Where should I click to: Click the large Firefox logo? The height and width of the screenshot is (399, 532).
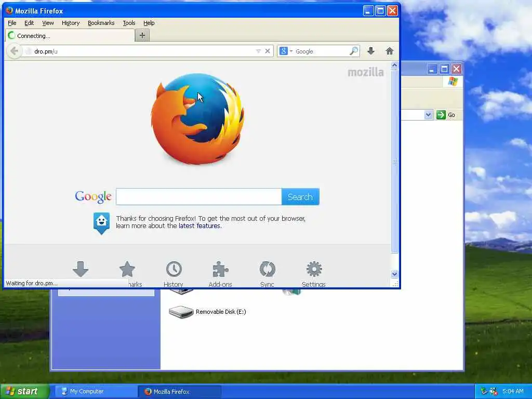[197, 119]
